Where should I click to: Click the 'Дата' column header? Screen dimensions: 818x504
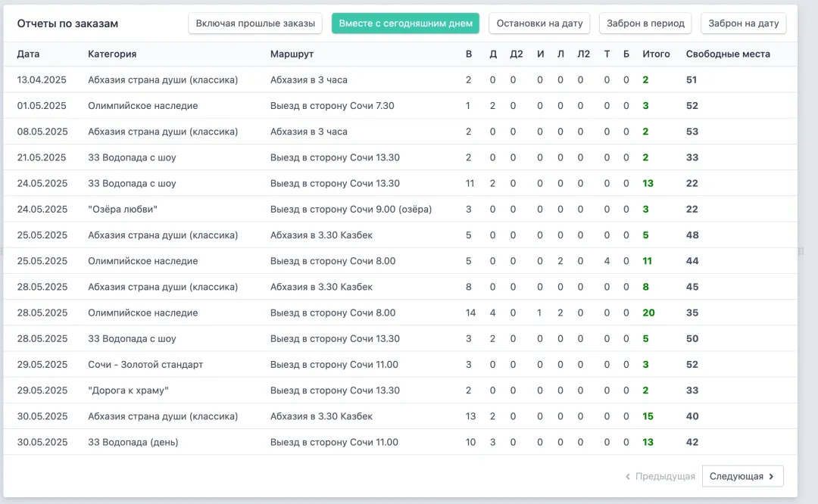coord(28,54)
